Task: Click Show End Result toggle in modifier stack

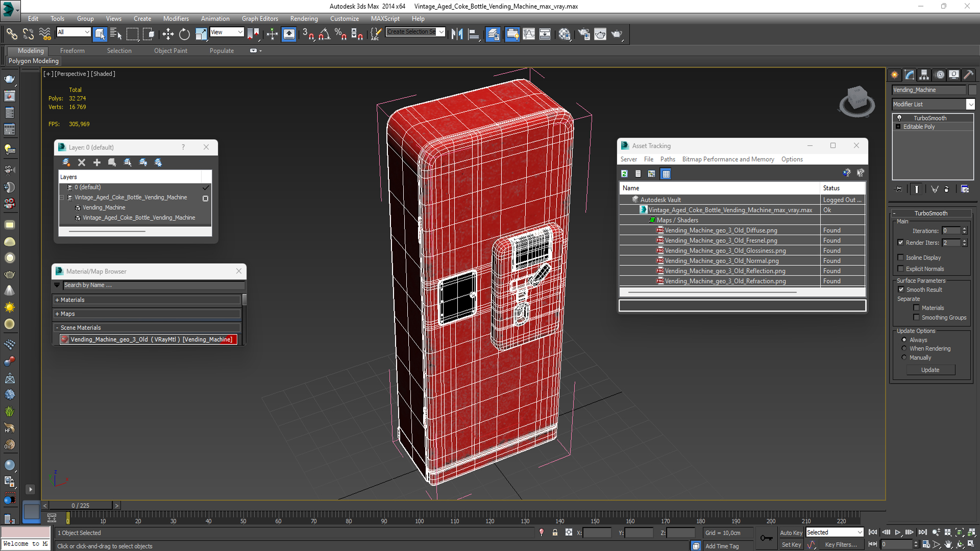Action: coord(917,189)
